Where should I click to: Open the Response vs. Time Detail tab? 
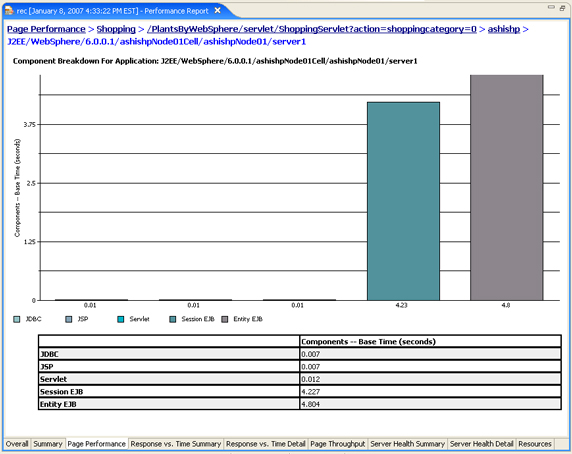266,444
